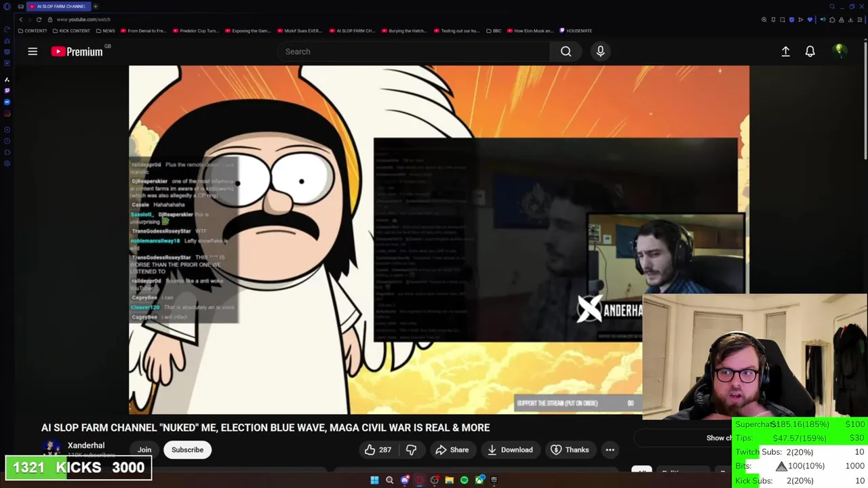This screenshot has height=488, width=868.
Task: Open Messenger in the browser sidebar
Action: [x=7, y=102]
